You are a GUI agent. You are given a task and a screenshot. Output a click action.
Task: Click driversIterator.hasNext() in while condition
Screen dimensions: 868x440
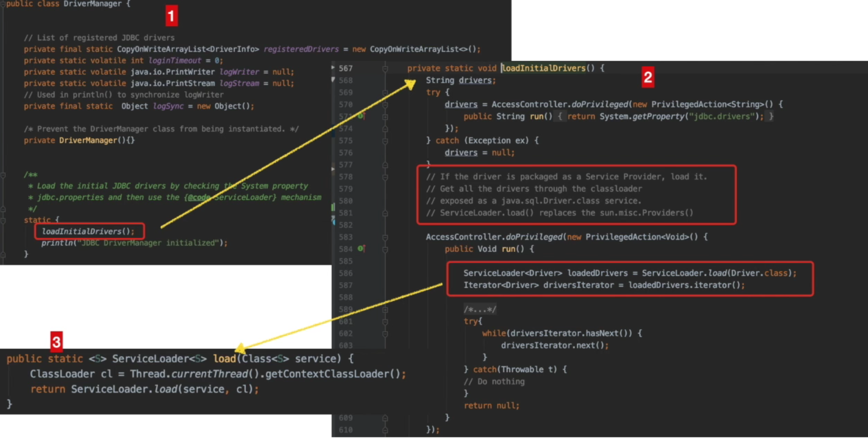pyautogui.click(x=571, y=333)
